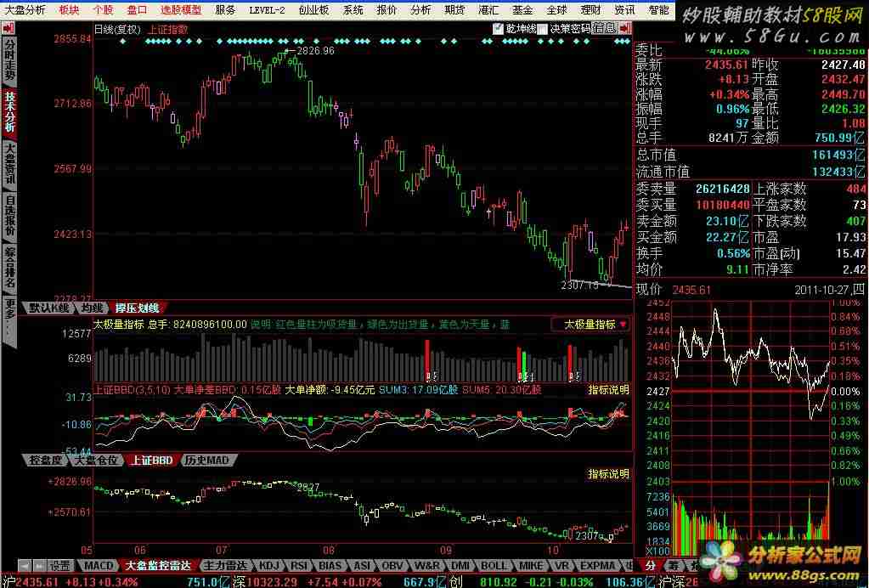Select the MIKE indicator tab

530,566
